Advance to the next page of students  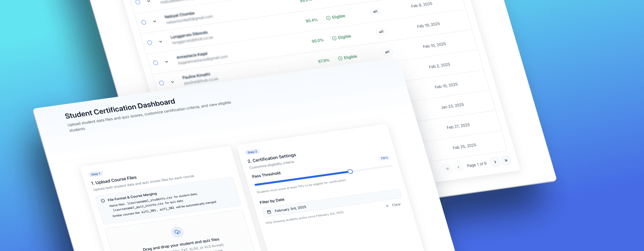pos(495,162)
